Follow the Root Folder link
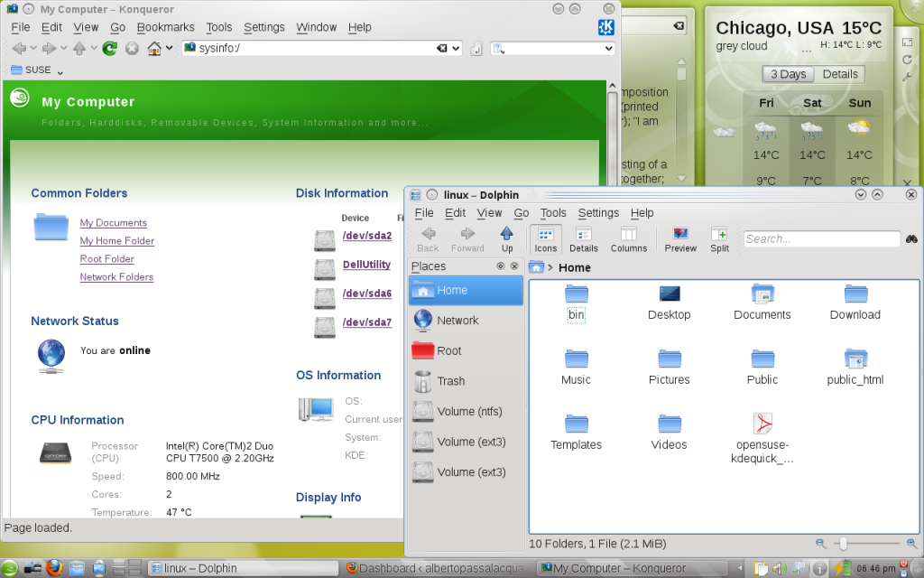This screenshot has height=578, width=924. pos(107,259)
